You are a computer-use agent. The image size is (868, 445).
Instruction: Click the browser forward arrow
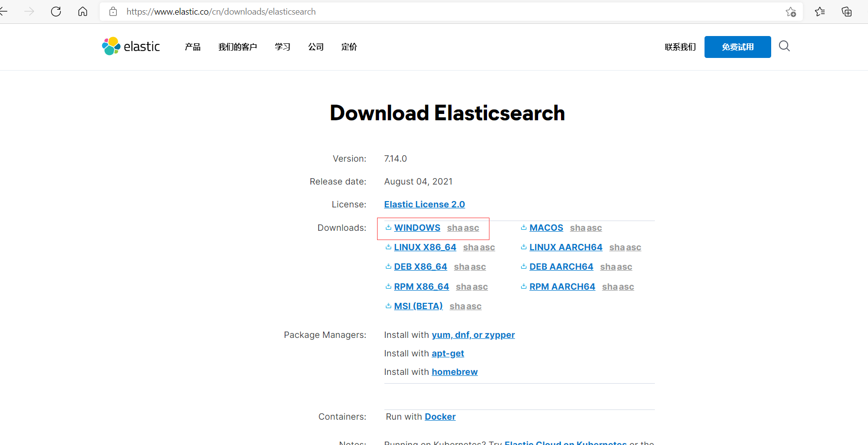pos(29,12)
